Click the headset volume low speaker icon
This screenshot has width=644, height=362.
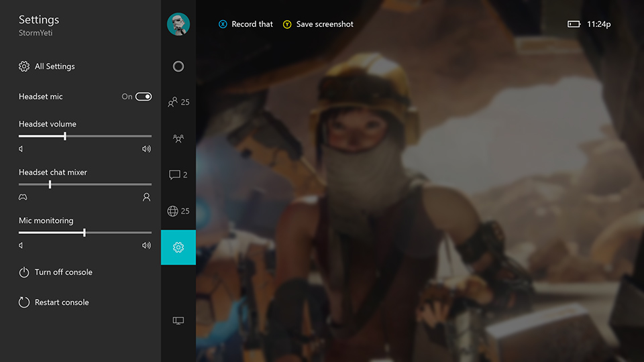coord(21,149)
